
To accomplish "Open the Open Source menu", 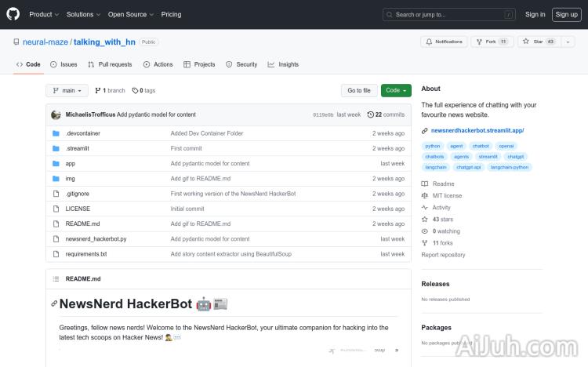I will point(131,14).
